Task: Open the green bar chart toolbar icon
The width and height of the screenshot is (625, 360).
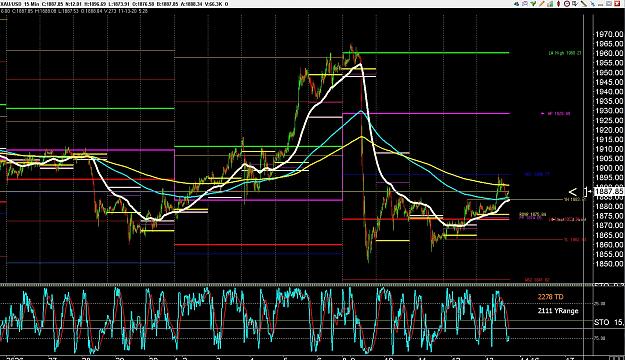Action: [x=550, y=4]
